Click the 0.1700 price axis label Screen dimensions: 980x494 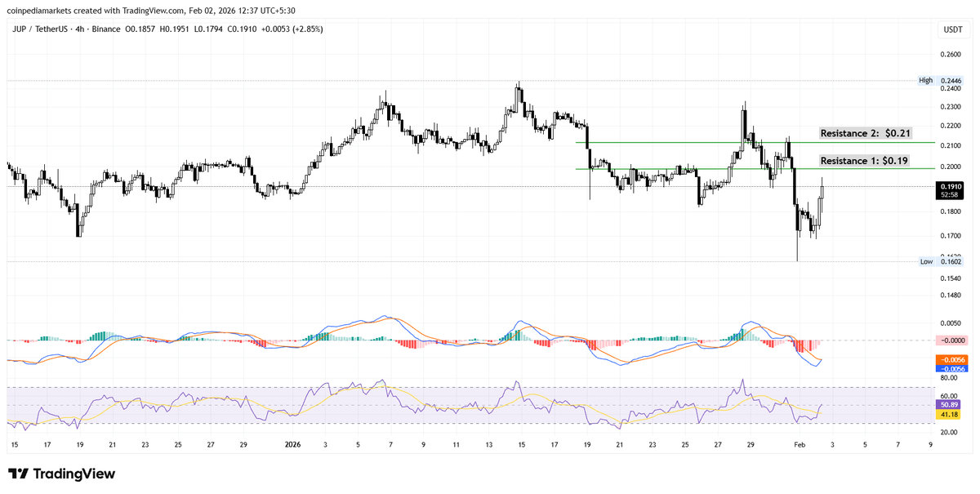[x=952, y=236]
